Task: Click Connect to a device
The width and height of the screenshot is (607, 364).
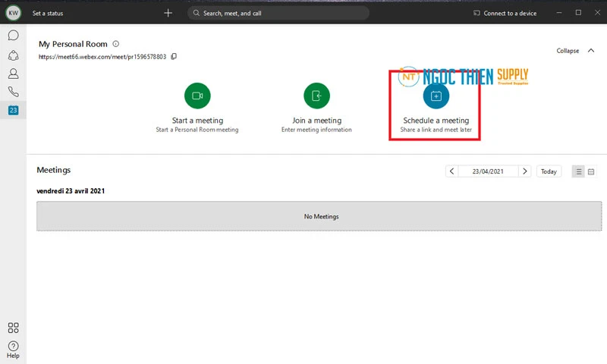Action: (x=505, y=13)
